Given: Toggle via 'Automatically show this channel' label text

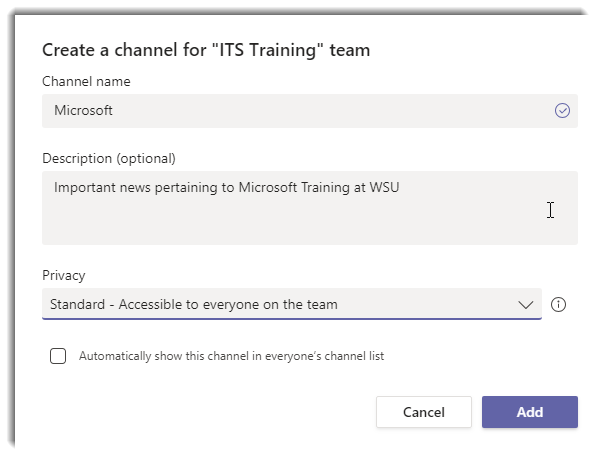Looking at the screenshot, I should pos(231,356).
